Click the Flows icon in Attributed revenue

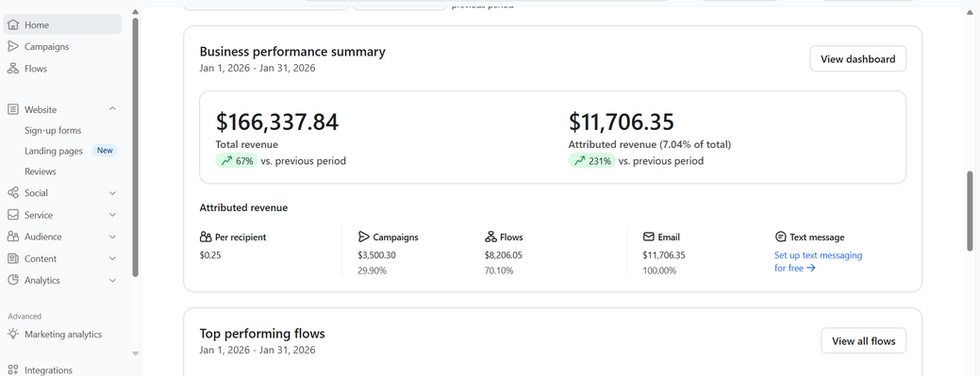pos(491,237)
